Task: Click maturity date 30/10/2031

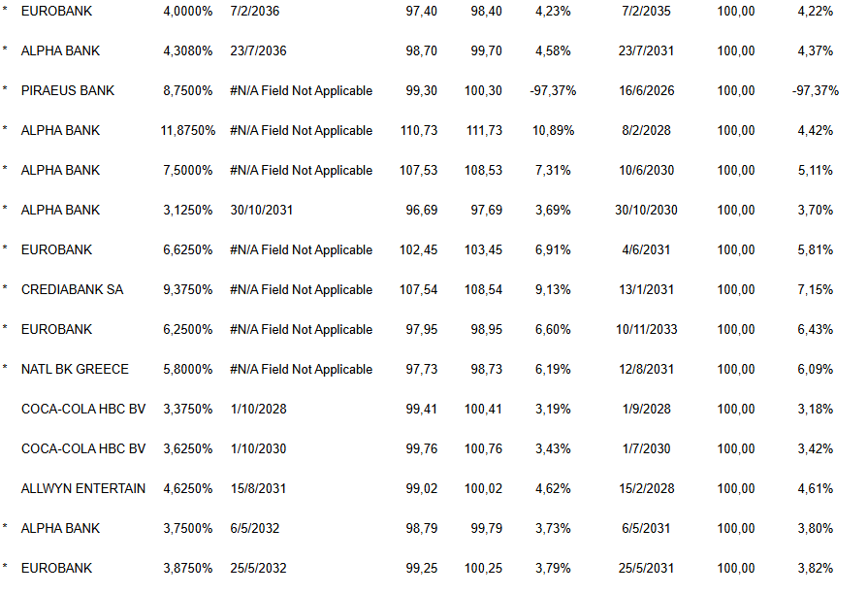Action: pos(261,210)
